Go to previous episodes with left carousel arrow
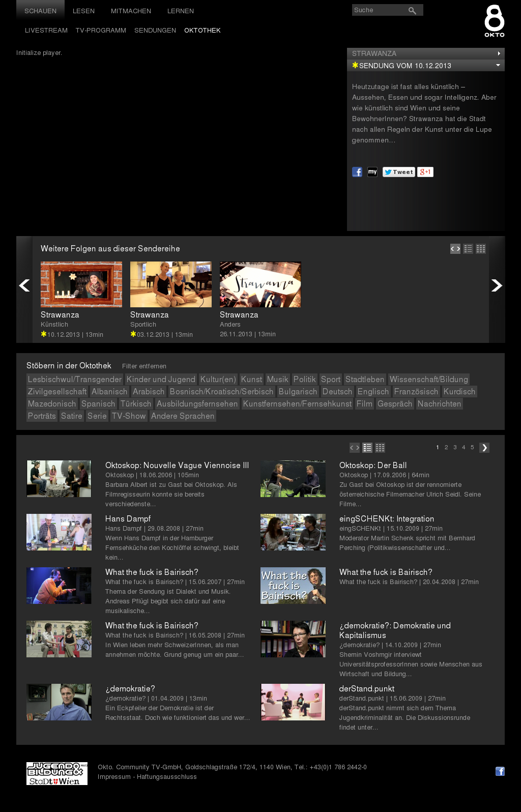 [x=24, y=285]
